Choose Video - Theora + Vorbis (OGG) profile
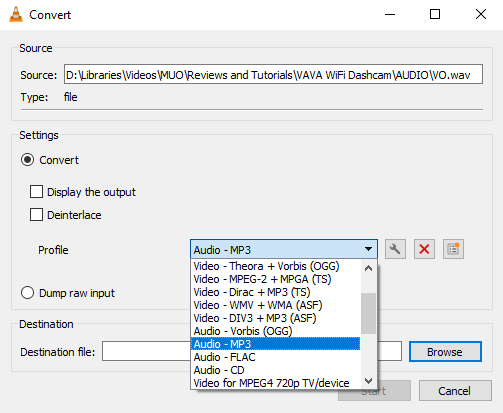The image size is (503, 413). 276,266
